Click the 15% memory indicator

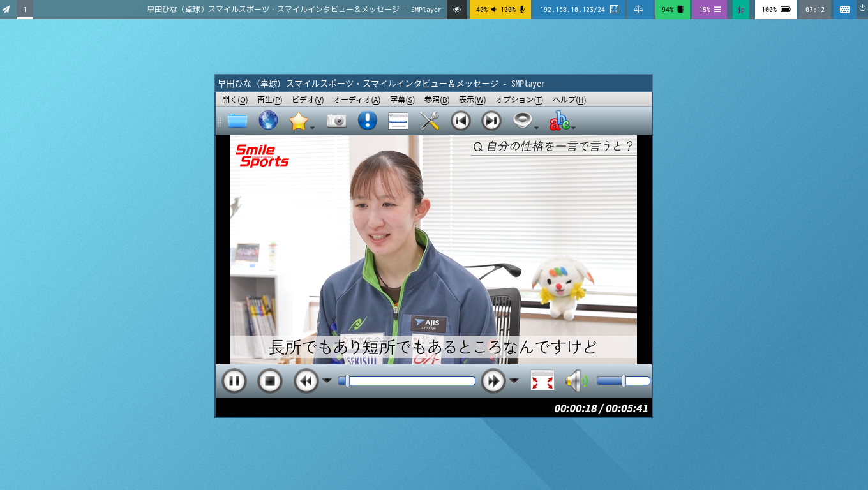[710, 10]
